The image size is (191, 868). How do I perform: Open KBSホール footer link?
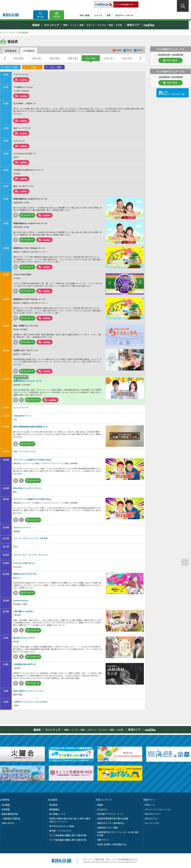[x=150, y=805]
